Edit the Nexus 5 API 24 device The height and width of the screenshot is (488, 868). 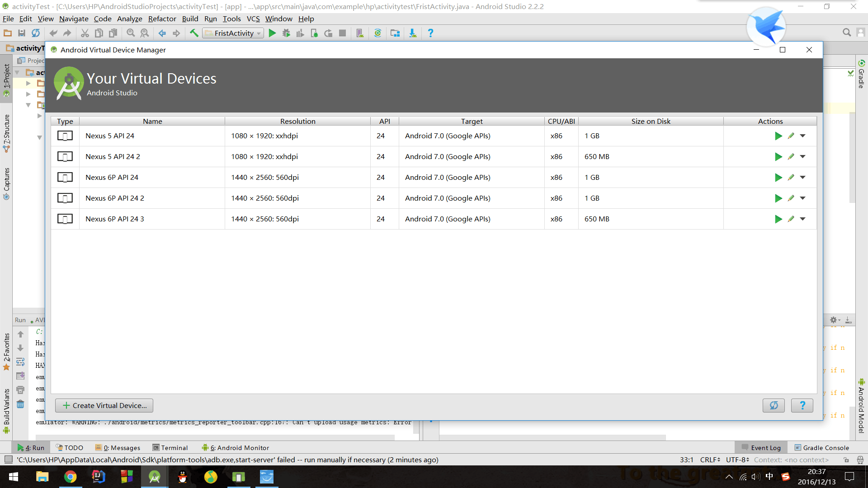click(791, 136)
